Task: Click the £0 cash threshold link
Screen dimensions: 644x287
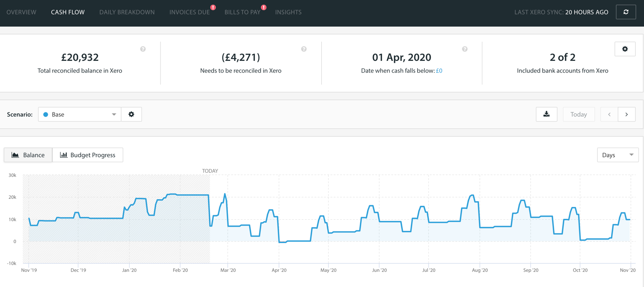Action: click(x=439, y=71)
